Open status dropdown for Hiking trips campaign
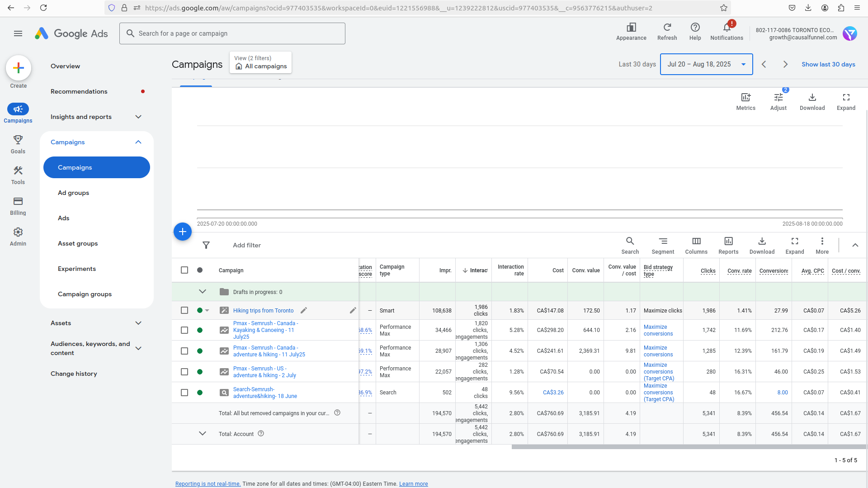This screenshot has height=488, width=868. tap(207, 310)
